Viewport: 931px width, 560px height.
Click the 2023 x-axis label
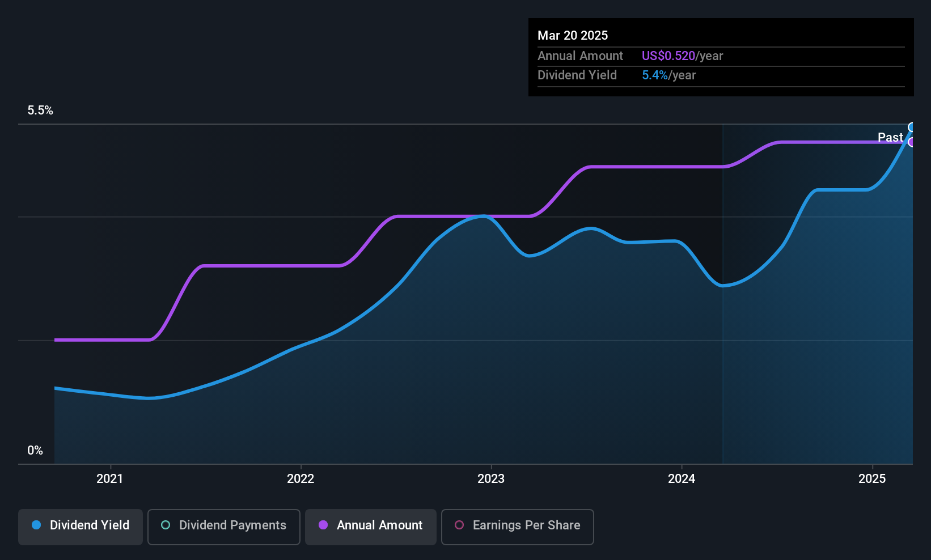coord(491,478)
